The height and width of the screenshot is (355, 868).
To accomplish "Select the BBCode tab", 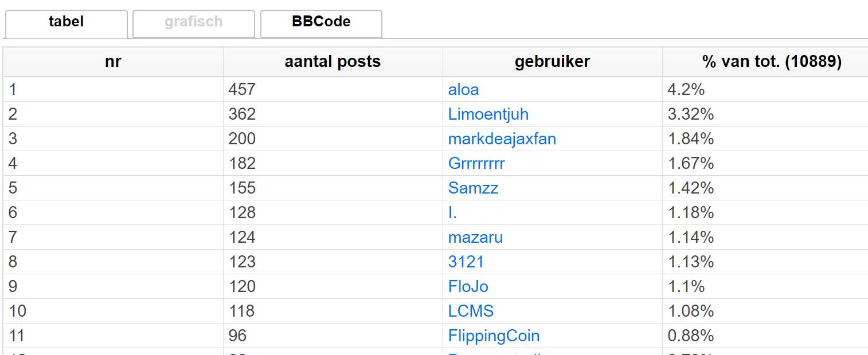I will (321, 23).
